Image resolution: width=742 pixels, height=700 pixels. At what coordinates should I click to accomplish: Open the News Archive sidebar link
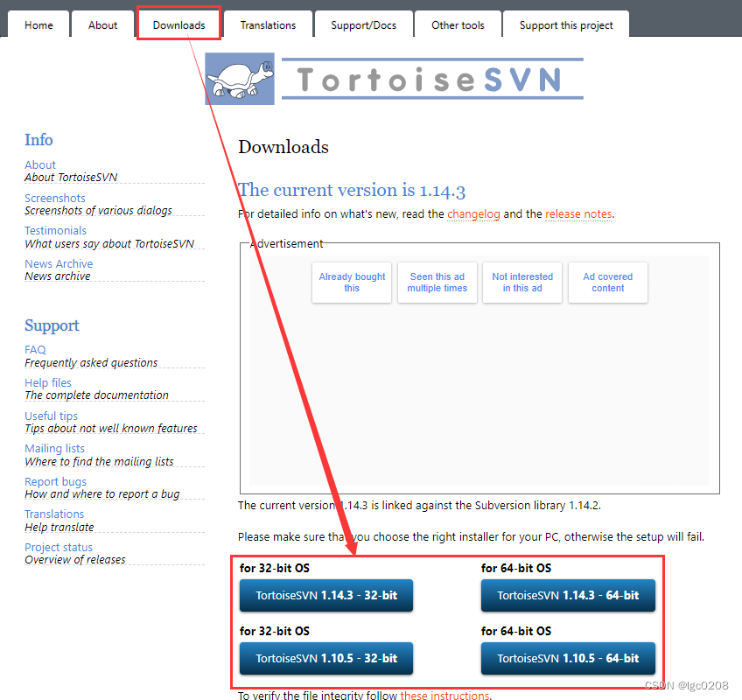(59, 263)
